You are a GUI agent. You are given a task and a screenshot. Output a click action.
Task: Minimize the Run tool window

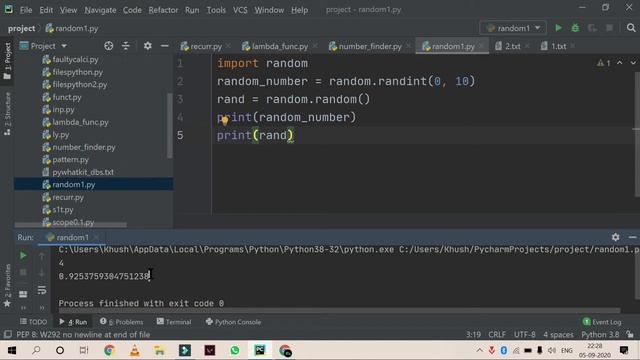pos(632,237)
